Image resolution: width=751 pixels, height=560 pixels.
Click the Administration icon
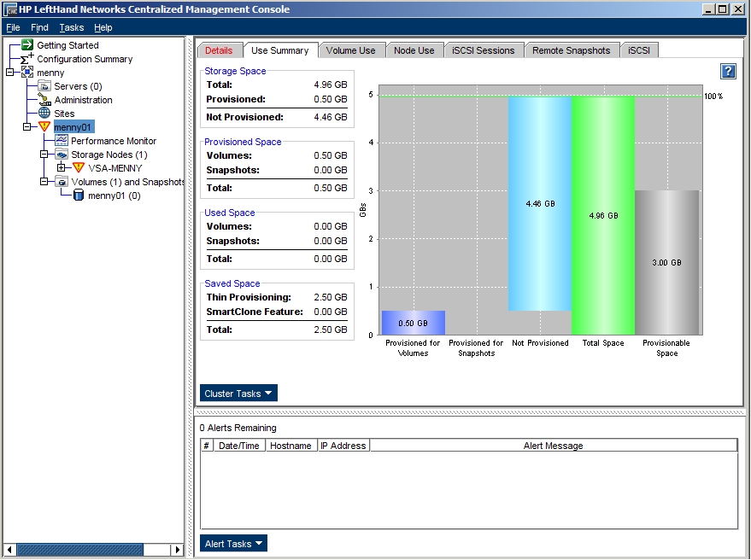tap(44, 100)
